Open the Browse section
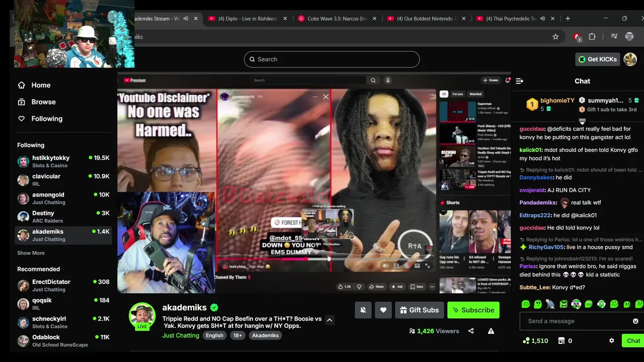The image size is (644, 362). (x=37, y=102)
